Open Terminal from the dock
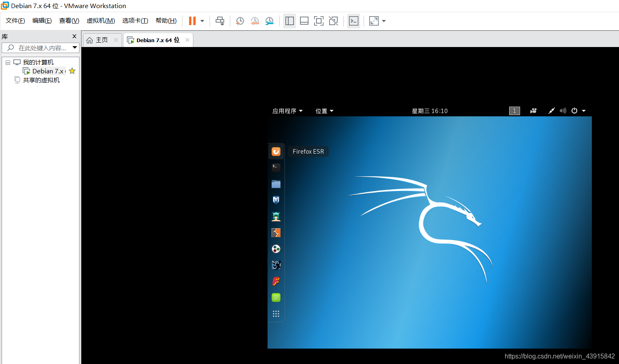Screen dimensions: 619x364 click(x=276, y=167)
